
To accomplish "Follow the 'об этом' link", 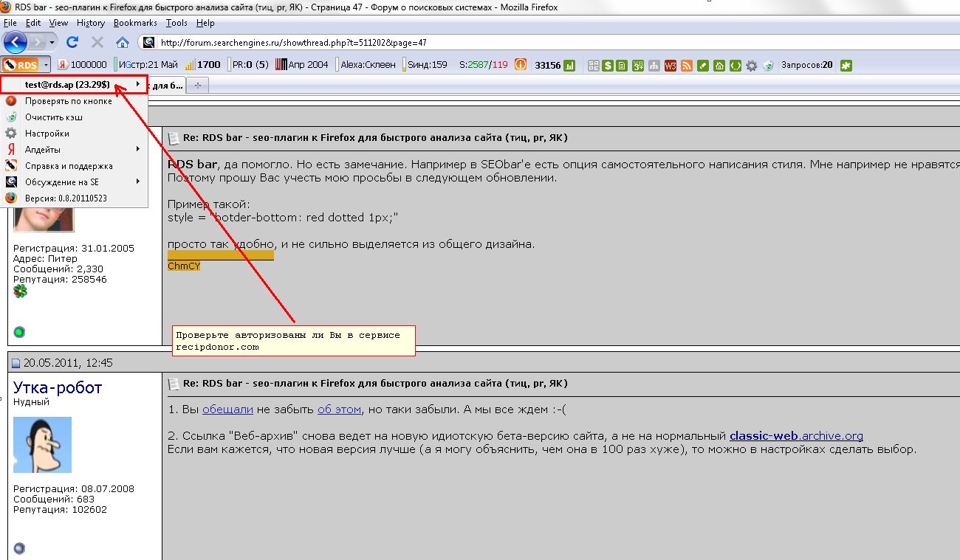I will pyautogui.click(x=339, y=409).
